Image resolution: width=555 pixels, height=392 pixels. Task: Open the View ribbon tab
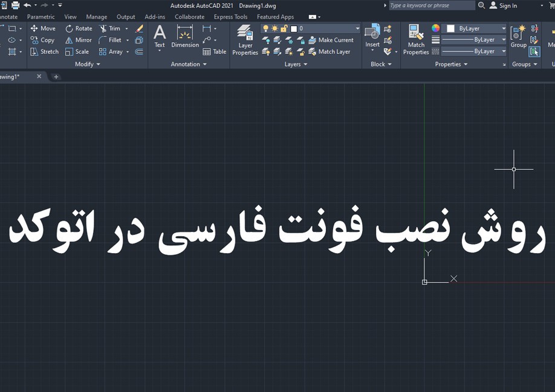(70, 17)
